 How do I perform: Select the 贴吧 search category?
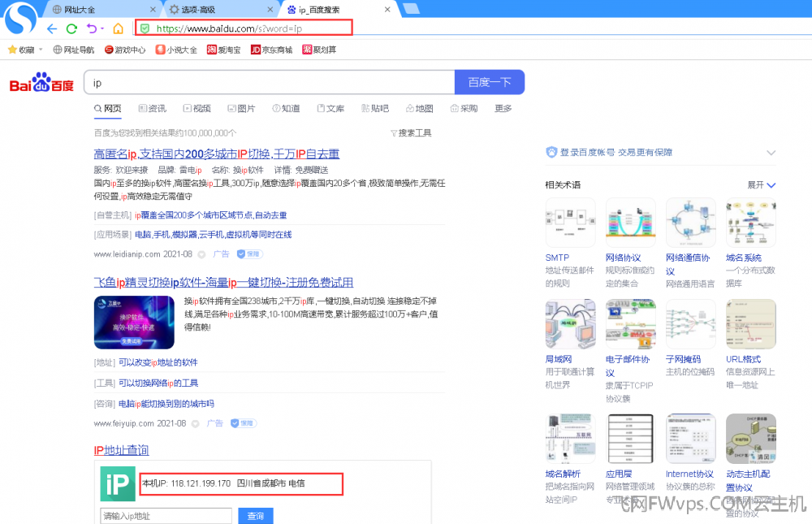pos(375,108)
